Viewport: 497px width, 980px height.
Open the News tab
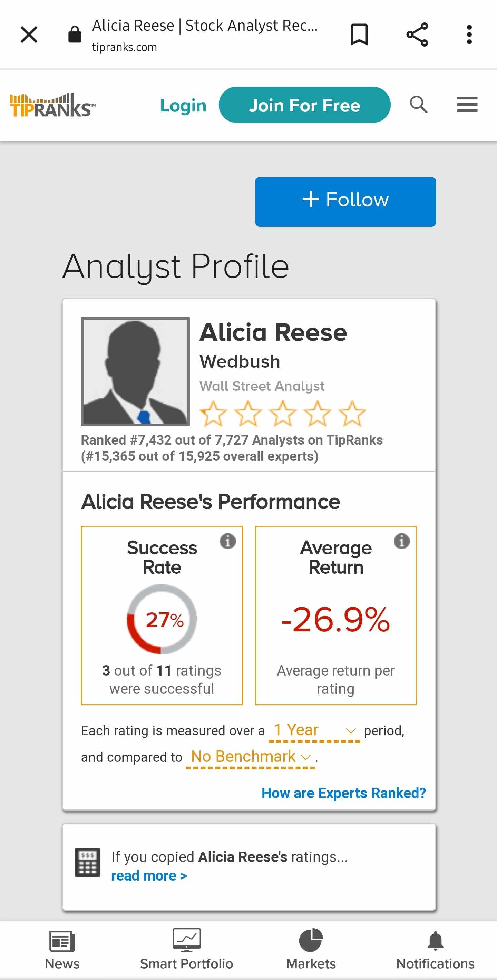click(62, 950)
